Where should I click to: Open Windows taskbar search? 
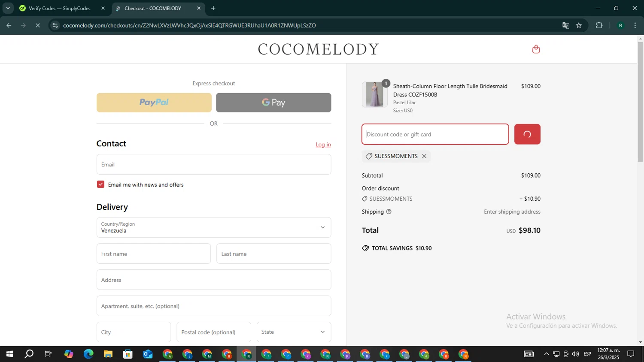pyautogui.click(x=29, y=354)
